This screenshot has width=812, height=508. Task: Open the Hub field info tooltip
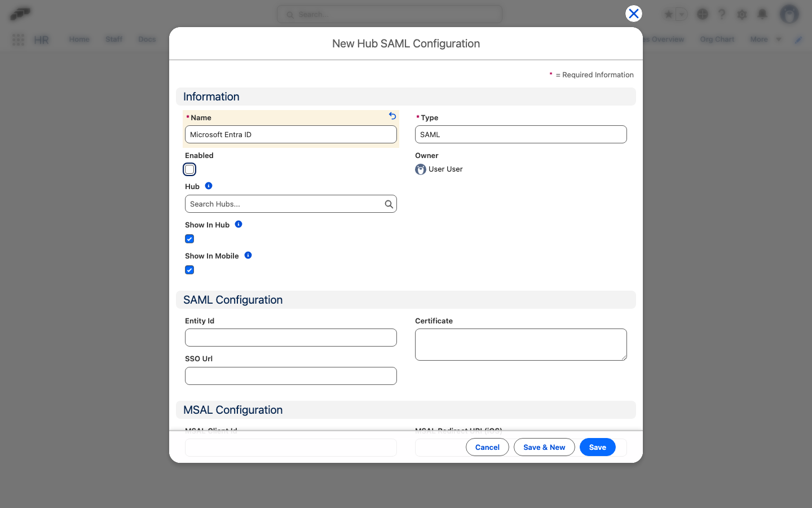tap(209, 186)
